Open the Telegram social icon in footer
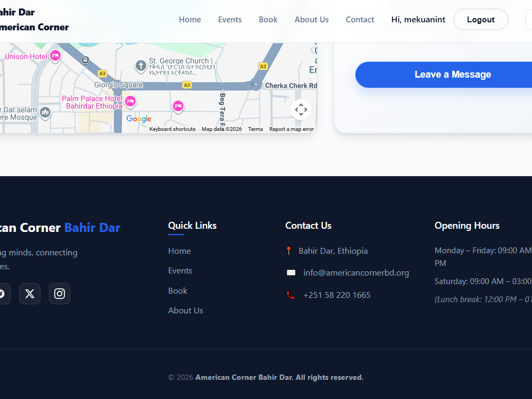 coord(2,294)
